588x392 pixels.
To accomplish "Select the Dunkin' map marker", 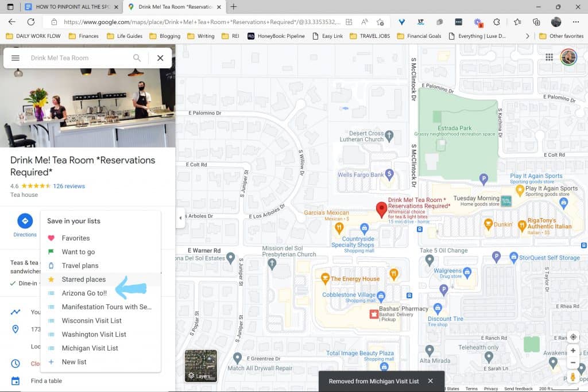I will (488, 224).
